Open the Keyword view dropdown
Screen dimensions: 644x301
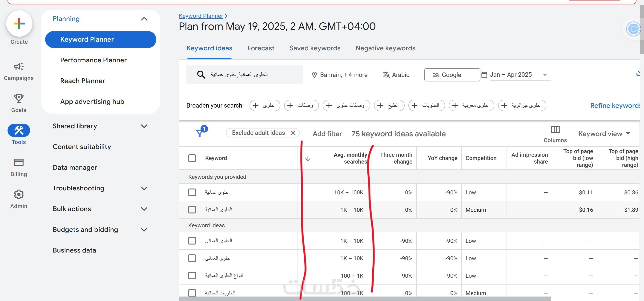click(604, 134)
